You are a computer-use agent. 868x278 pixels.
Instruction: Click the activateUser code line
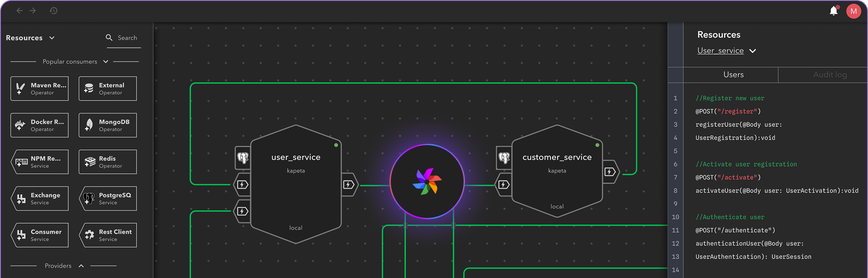click(777, 190)
